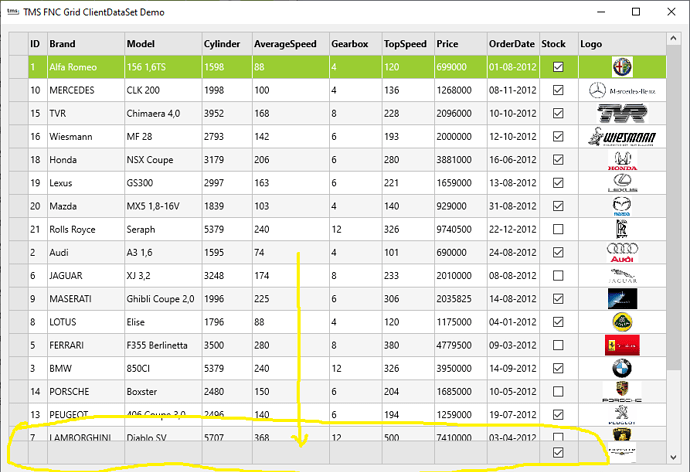Click the 'JAGUAR' brand cell

click(86, 276)
